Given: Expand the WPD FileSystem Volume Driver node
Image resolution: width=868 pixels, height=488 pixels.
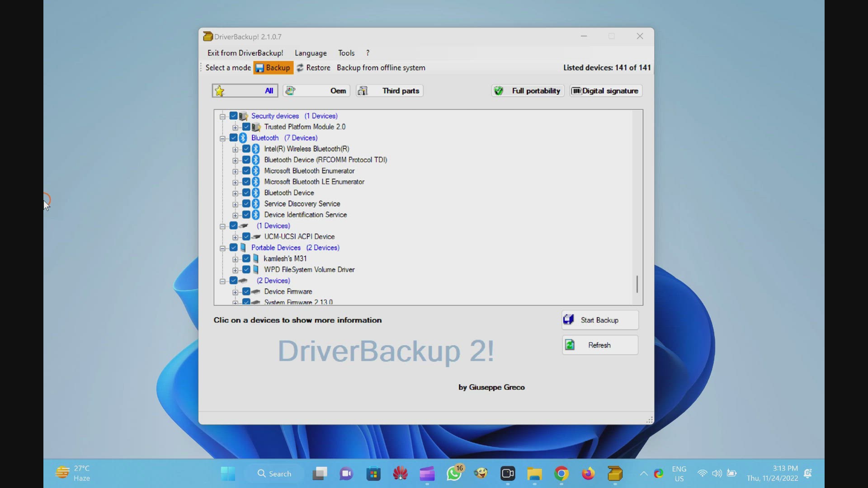Looking at the screenshot, I should pyautogui.click(x=235, y=270).
